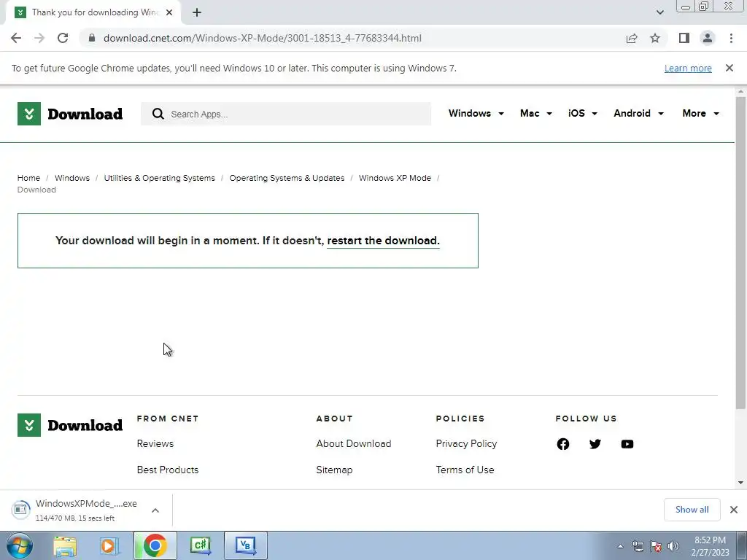Screen dimensions: 747x560
Task: Dismiss the Chrome update notification bar
Action: tap(729, 68)
